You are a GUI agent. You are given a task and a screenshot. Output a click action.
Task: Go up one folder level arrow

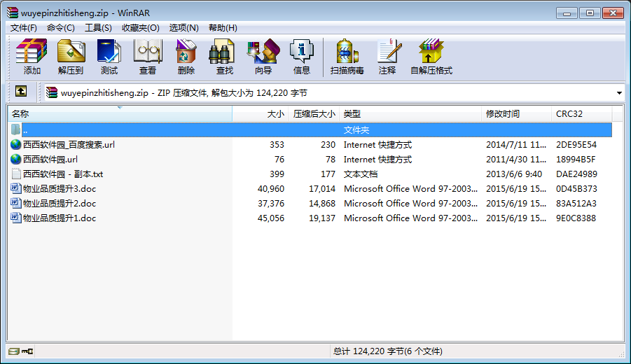pyautogui.click(x=21, y=92)
